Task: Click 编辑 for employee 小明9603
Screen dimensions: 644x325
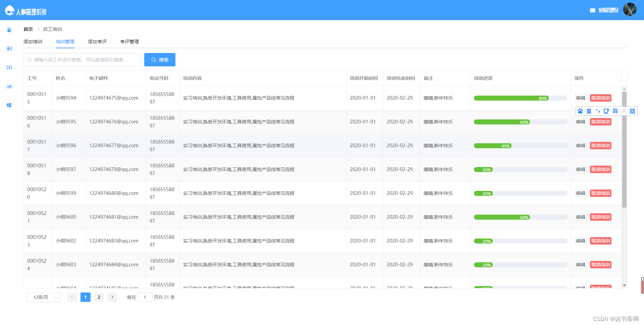Action: (581, 265)
